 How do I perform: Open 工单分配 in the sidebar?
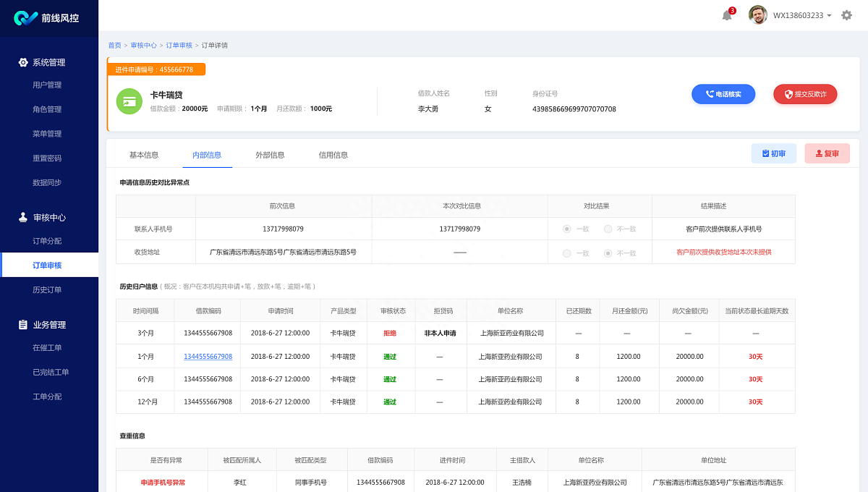[47, 397]
